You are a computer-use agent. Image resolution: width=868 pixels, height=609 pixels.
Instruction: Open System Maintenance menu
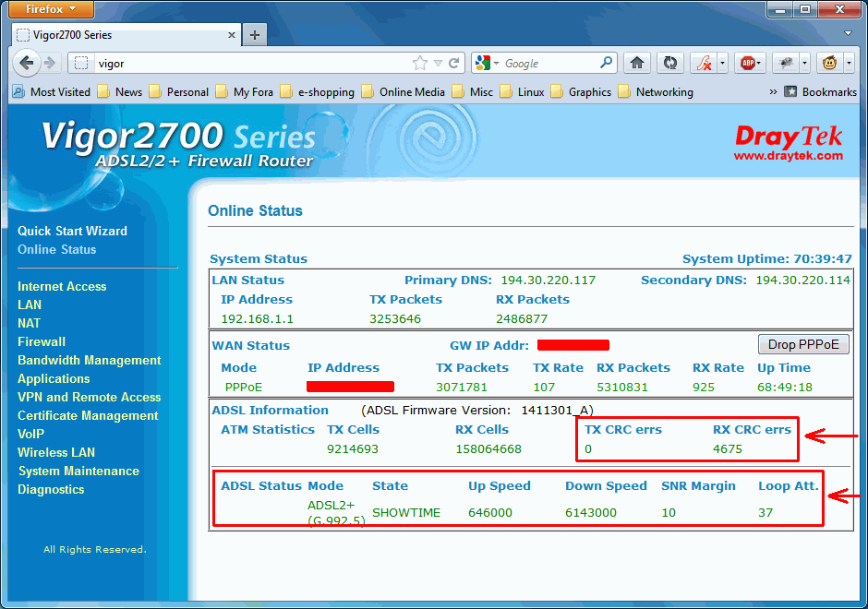[x=78, y=472]
